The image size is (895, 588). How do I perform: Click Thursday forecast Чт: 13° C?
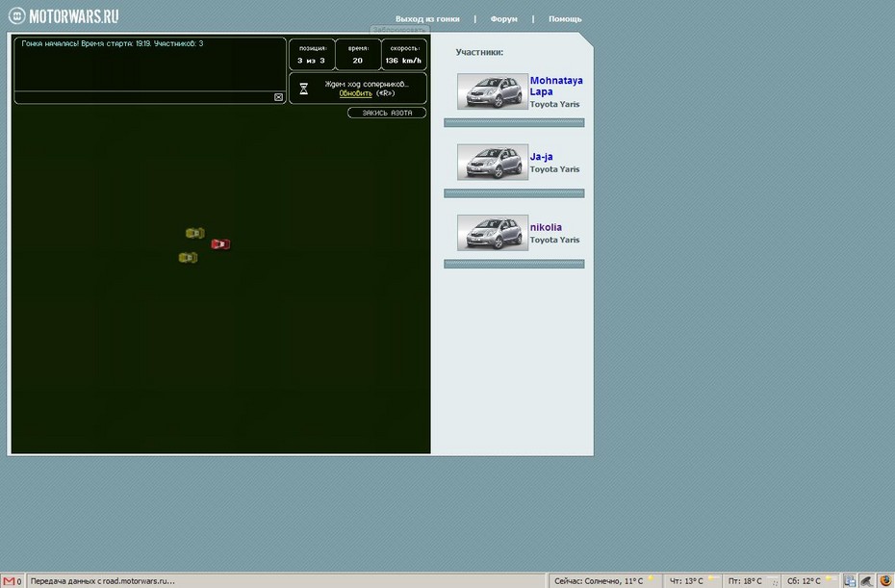tap(692, 581)
